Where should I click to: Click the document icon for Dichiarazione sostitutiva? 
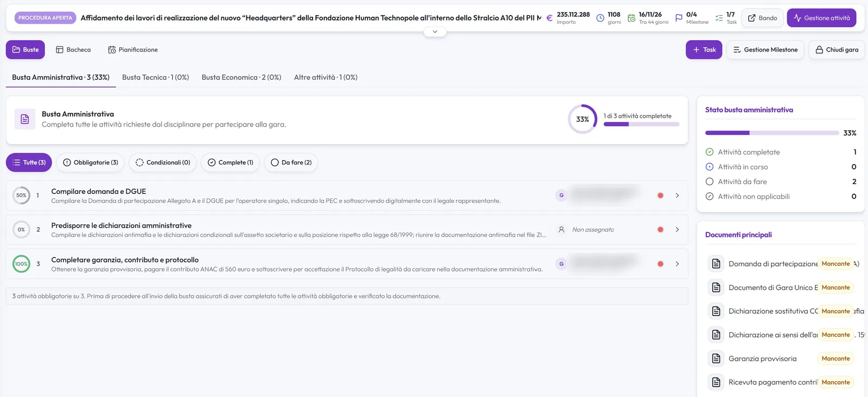[716, 311]
